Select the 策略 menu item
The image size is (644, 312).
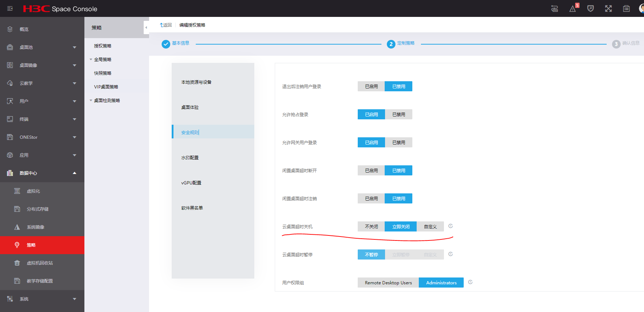coord(42,245)
